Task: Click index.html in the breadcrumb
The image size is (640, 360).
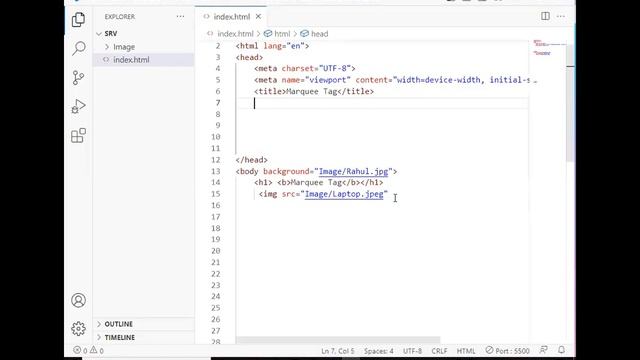Action: pos(236,34)
